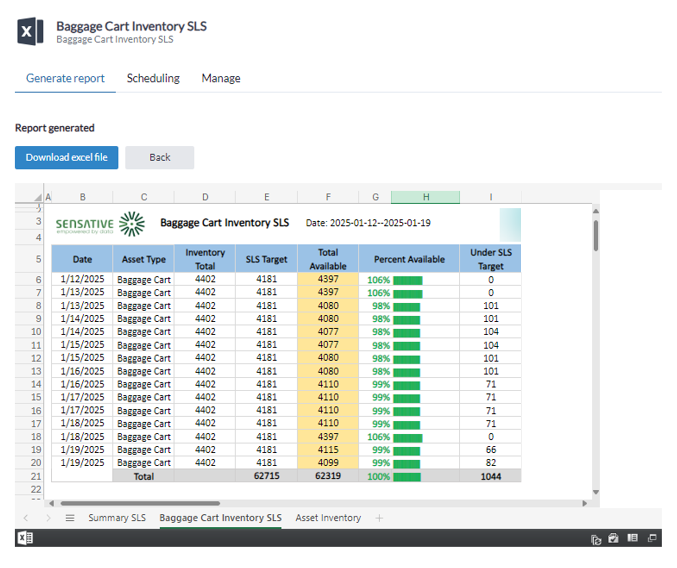Open the all-sheets hamburger list icon
The height and width of the screenshot is (568, 677).
pos(70,518)
